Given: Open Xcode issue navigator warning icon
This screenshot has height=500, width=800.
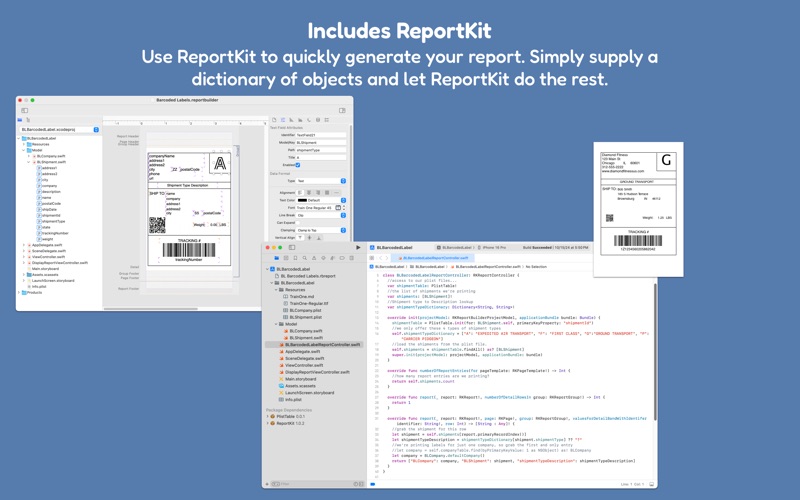Looking at the screenshot, I should point(314,258).
